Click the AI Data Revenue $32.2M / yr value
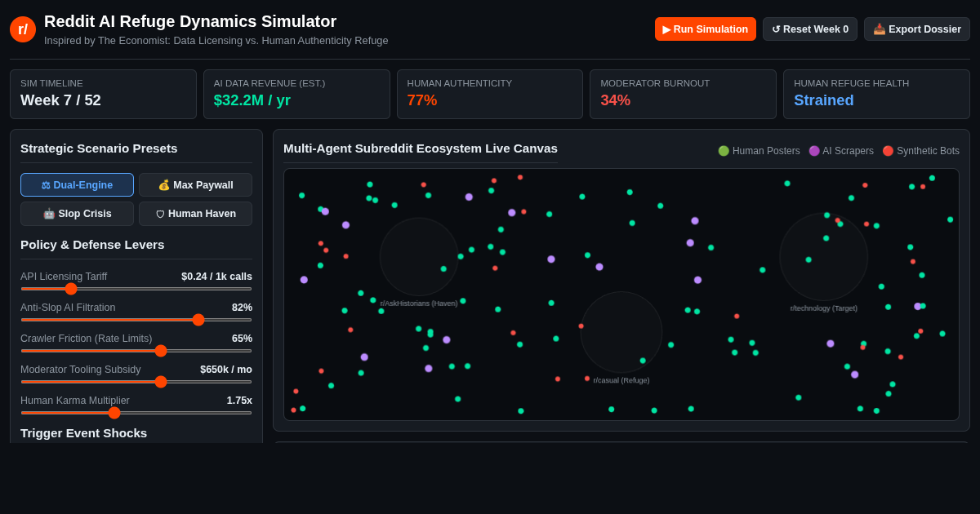 click(252, 100)
